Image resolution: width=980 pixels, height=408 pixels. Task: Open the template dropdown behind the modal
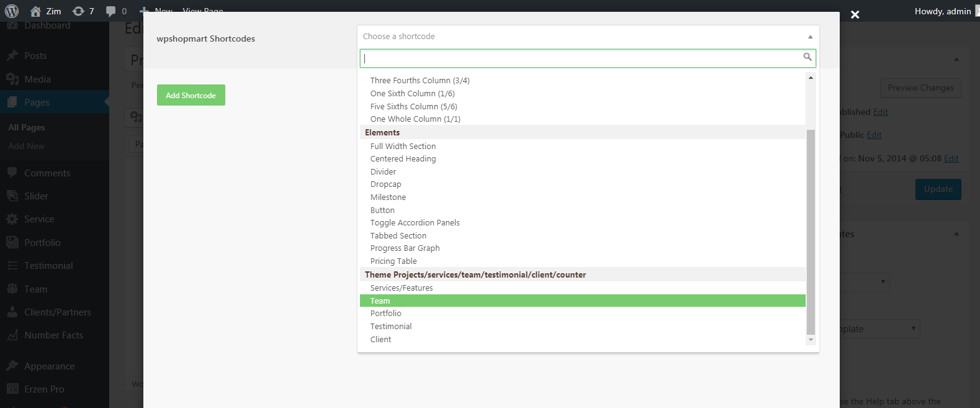pyautogui.click(x=880, y=329)
